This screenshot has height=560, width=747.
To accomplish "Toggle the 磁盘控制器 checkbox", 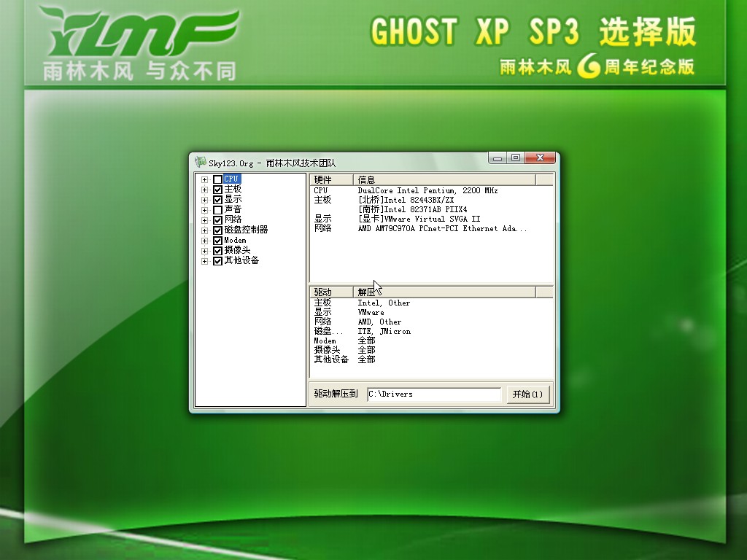I will 217,230.
